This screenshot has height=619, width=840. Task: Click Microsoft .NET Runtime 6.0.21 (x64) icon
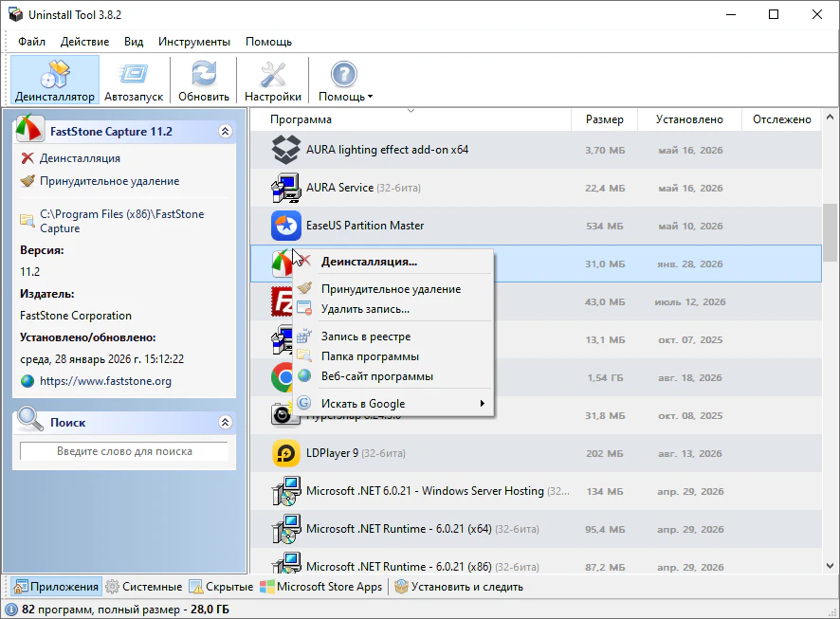pyautogui.click(x=286, y=530)
